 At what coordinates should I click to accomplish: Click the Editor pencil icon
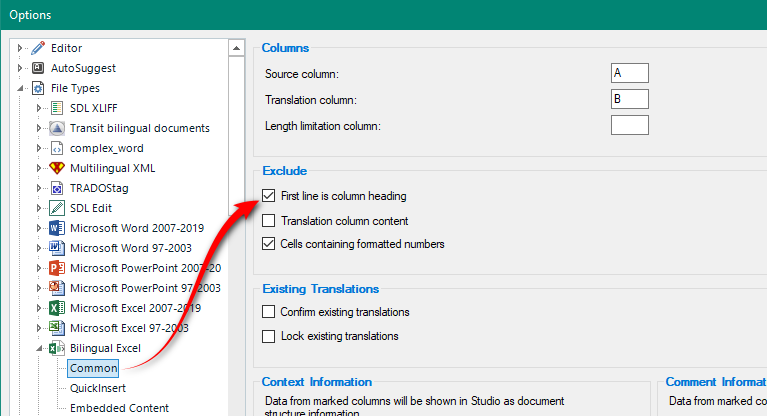point(38,48)
